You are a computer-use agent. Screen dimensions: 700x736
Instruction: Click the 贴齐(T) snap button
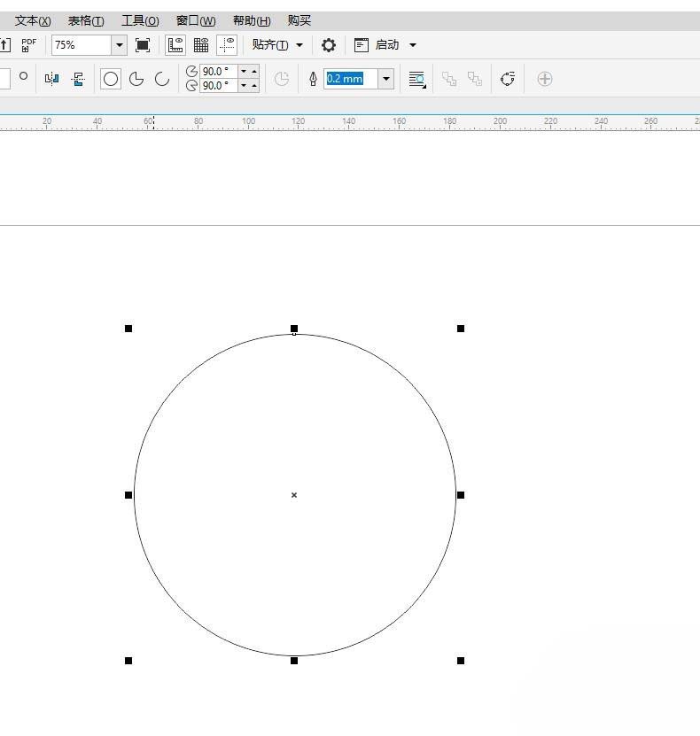270,45
